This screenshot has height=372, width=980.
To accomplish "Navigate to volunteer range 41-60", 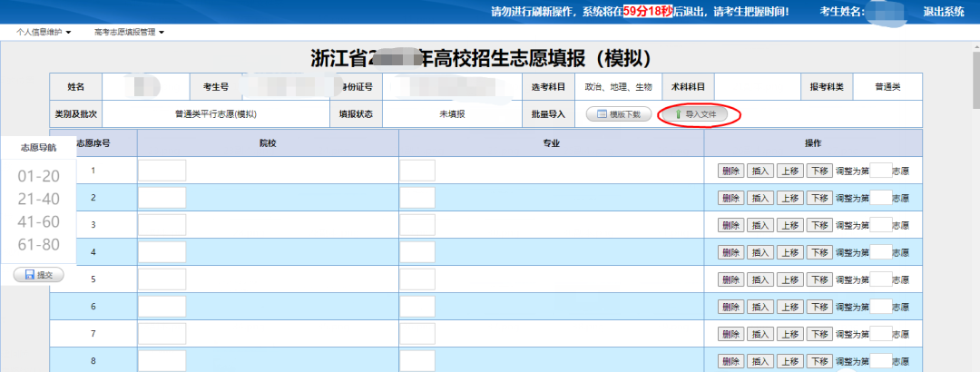I will tap(38, 221).
